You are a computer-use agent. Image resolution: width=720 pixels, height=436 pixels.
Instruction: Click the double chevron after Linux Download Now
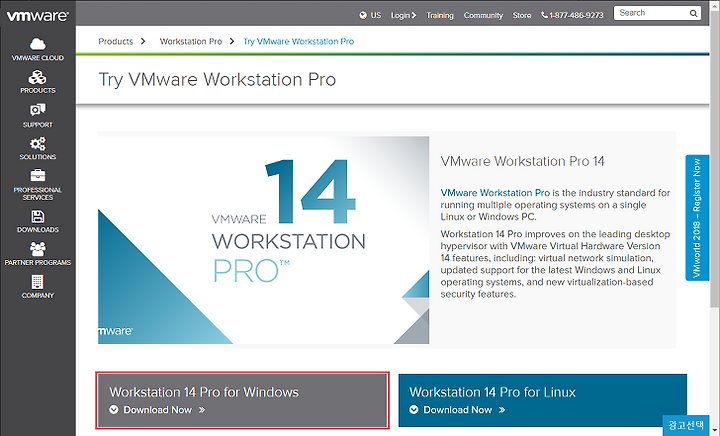coord(502,410)
